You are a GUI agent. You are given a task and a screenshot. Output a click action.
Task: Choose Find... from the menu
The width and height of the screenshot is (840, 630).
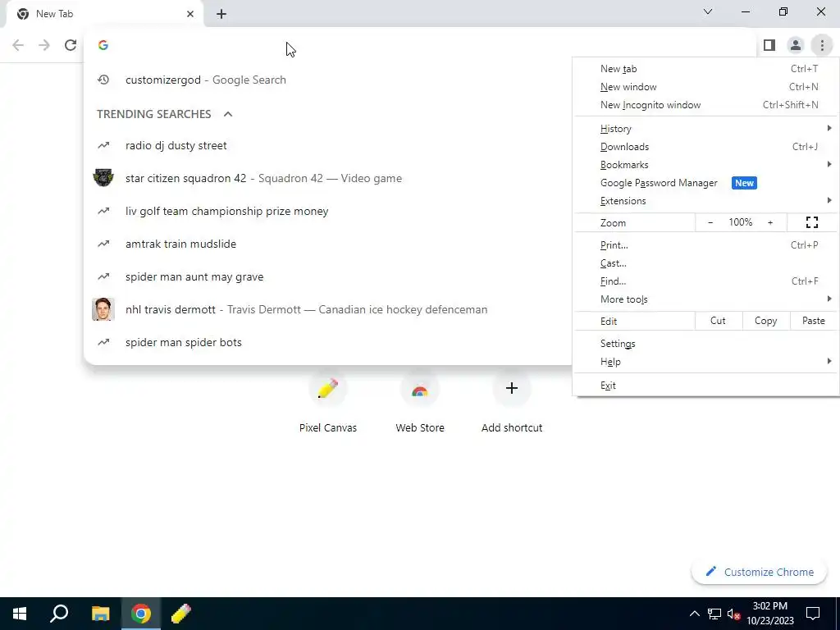tap(705, 281)
